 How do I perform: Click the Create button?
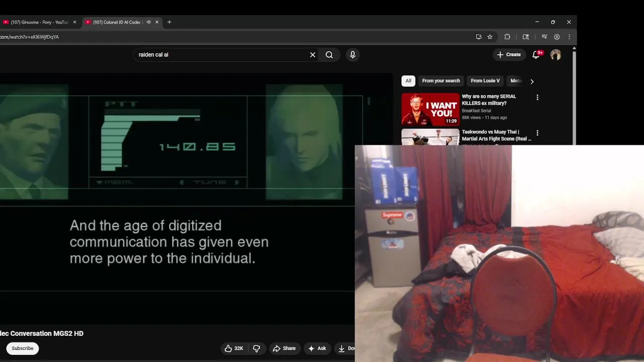click(x=509, y=55)
